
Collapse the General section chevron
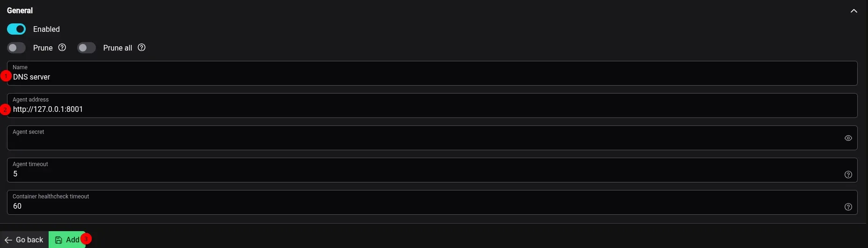tap(854, 11)
